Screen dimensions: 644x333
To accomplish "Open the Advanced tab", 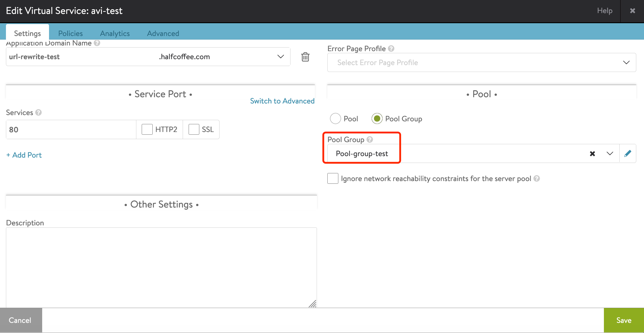I will point(163,33).
